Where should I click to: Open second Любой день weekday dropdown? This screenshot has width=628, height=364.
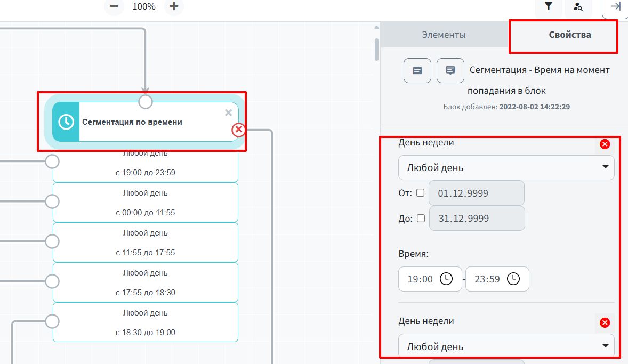pyautogui.click(x=506, y=346)
